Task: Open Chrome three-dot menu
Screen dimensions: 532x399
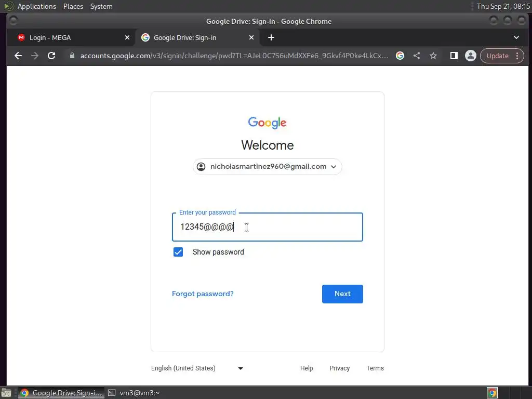Action: 517,56
